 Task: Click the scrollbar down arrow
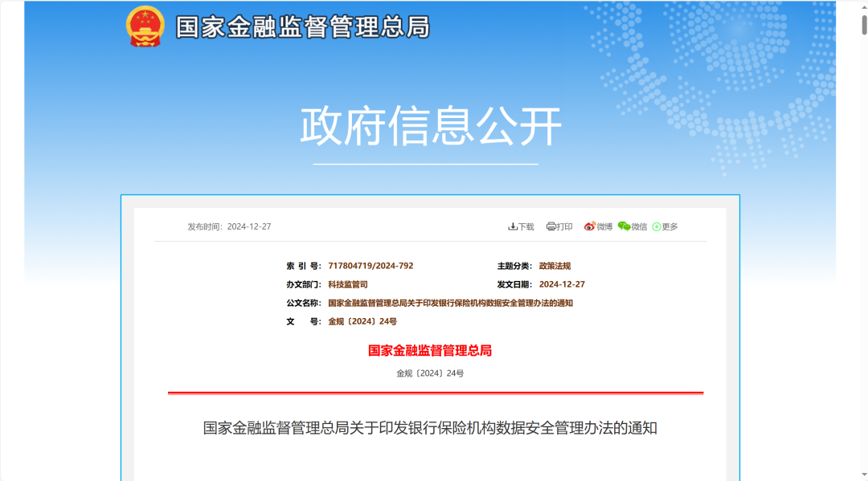(864, 475)
